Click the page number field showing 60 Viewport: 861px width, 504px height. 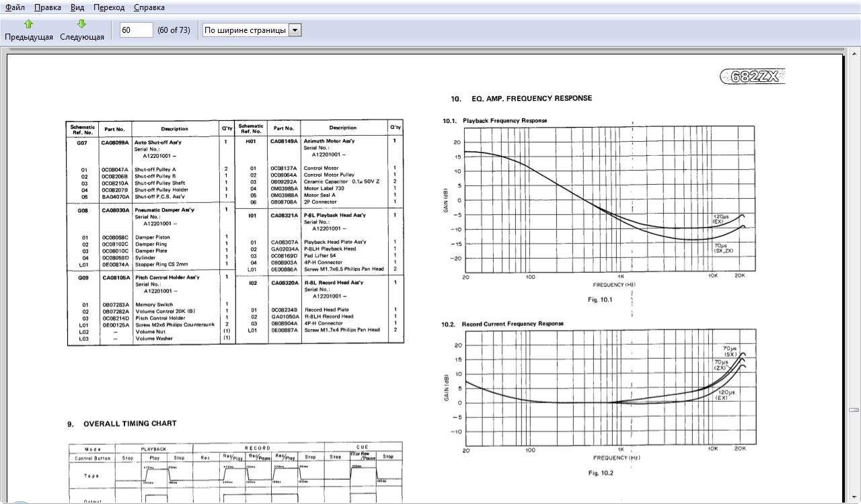click(x=136, y=30)
